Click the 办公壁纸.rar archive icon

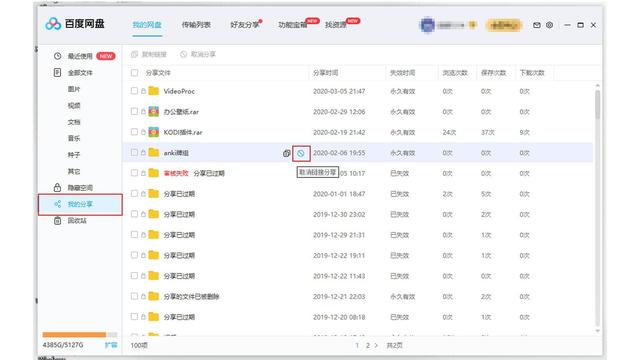[x=153, y=111]
